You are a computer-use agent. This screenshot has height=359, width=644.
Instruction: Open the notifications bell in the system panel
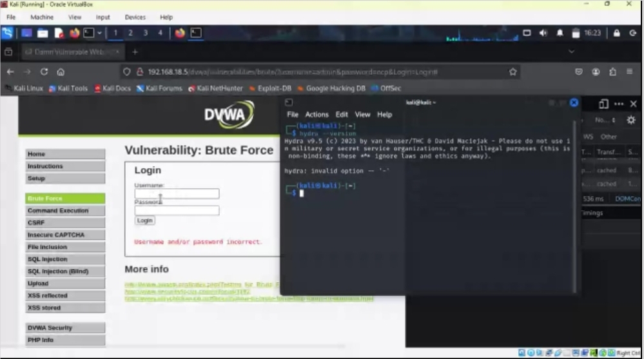[x=560, y=33]
